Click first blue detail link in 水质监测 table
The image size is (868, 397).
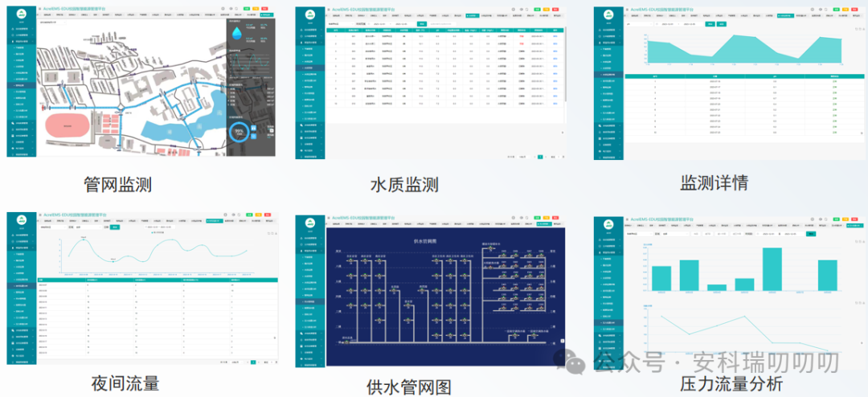[x=555, y=36]
